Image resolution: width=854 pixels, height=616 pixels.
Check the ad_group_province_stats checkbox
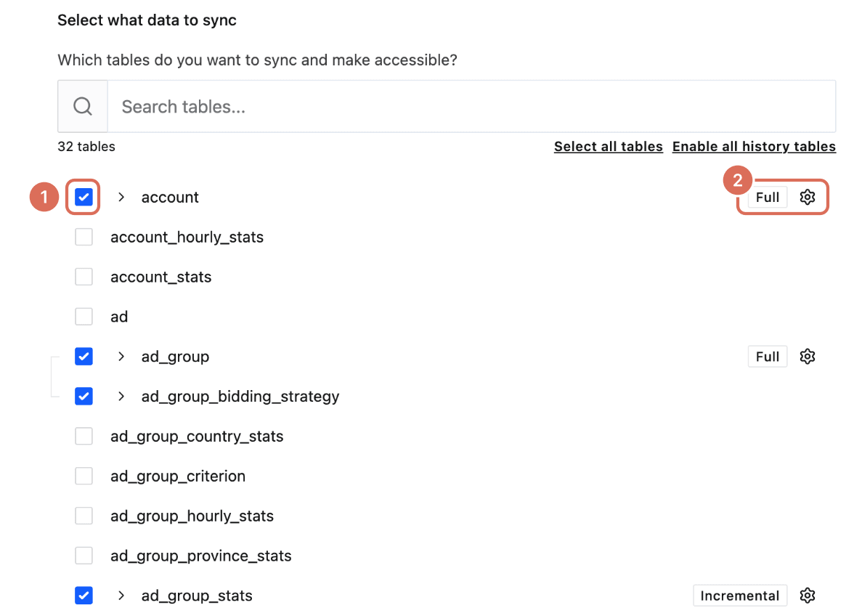pyautogui.click(x=84, y=556)
